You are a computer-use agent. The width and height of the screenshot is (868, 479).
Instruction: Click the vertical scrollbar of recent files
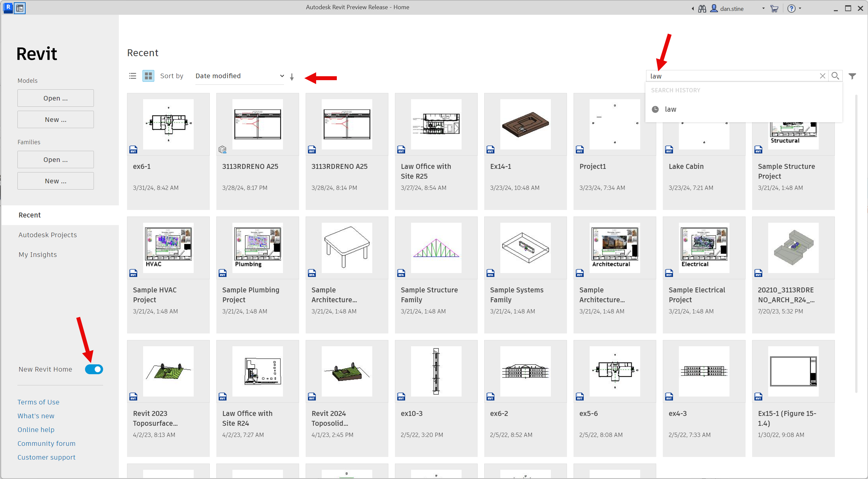(x=856, y=244)
